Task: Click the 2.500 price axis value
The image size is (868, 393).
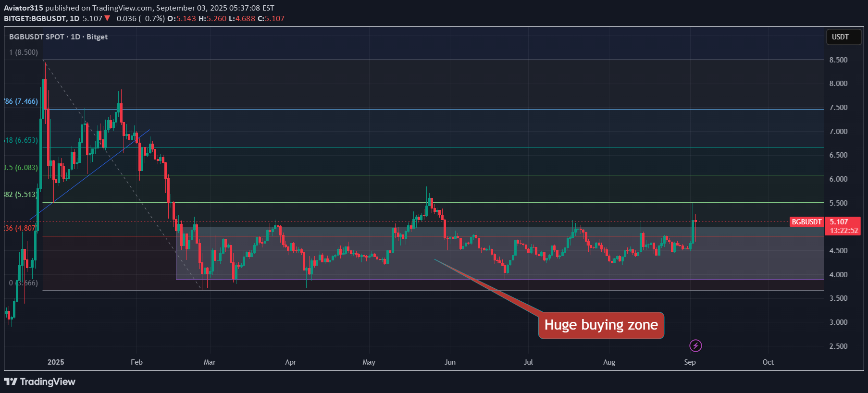Action: [838, 346]
